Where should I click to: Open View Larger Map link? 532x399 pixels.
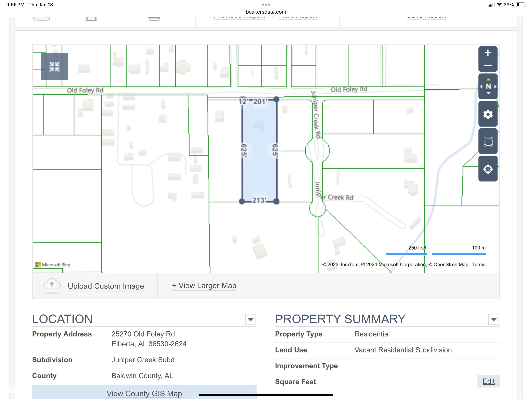coord(204,285)
